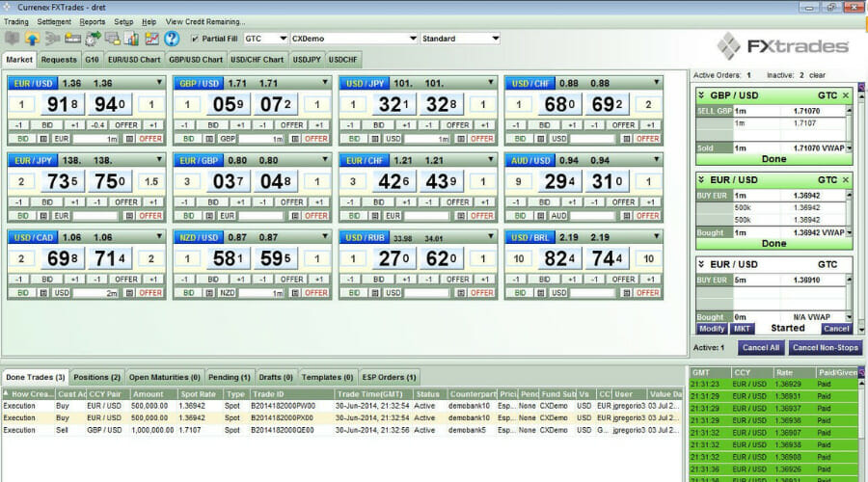Screen dimensions: 868x482
Task: Open the USD/BRL tile dropdown arrow
Action: [657, 236]
